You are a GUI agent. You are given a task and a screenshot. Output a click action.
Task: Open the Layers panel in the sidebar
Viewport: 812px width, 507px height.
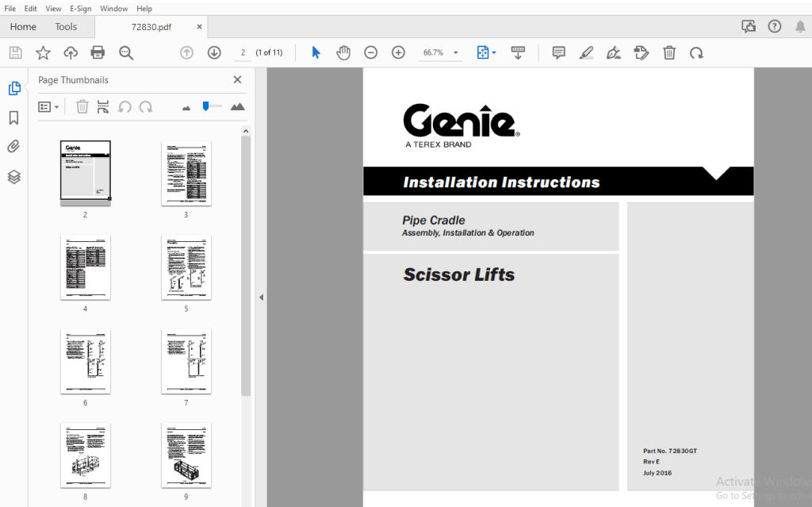coord(14,176)
